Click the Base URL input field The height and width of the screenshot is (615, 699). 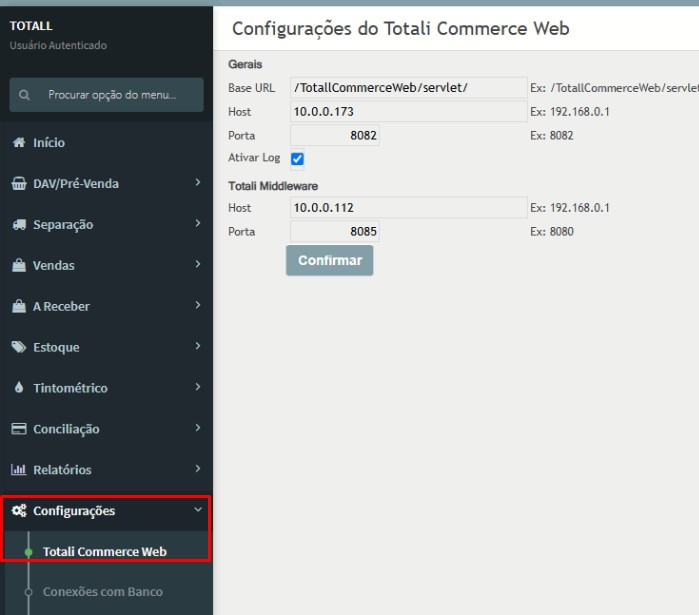click(409, 88)
